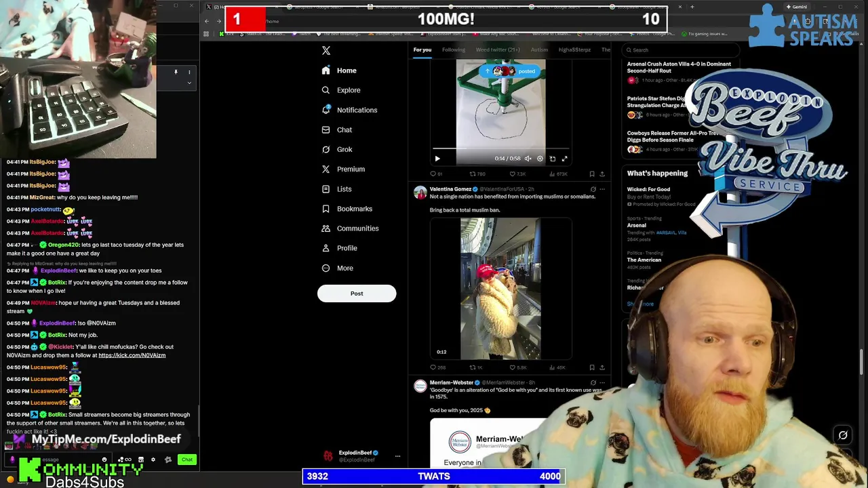Click the Lists icon in sidebar
The image size is (868, 488).
(326, 189)
